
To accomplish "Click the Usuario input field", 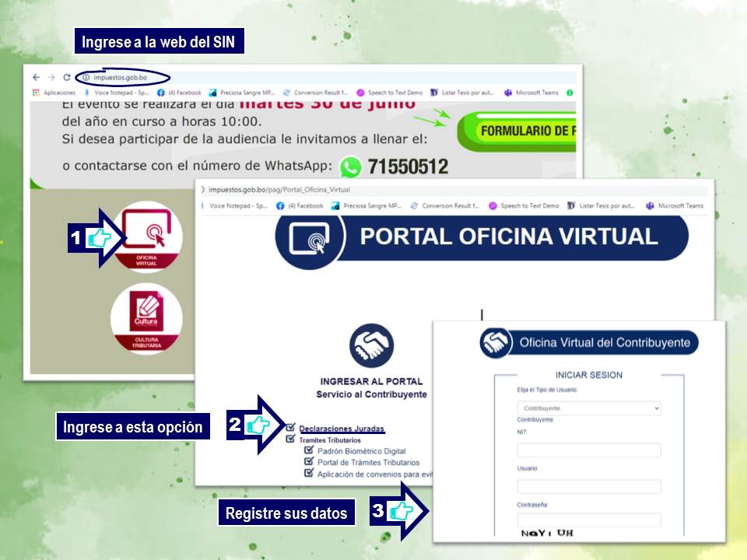I will click(x=588, y=486).
